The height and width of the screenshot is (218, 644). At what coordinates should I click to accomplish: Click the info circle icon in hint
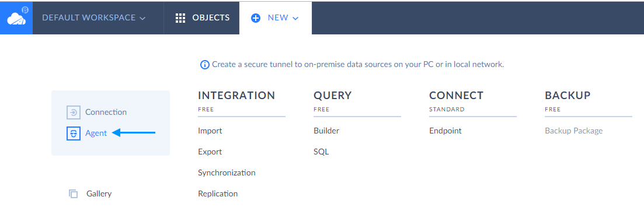click(x=204, y=65)
